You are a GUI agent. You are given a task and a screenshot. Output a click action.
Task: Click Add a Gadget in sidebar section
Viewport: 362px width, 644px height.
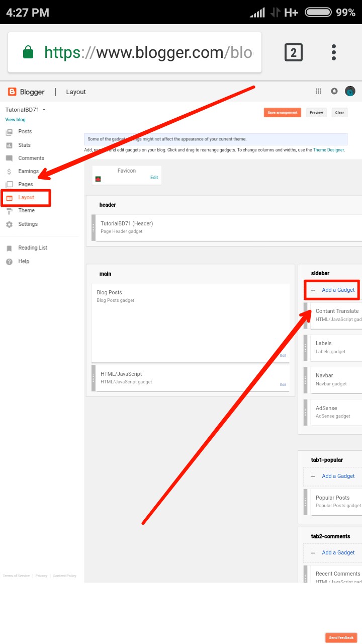(x=338, y=290)
